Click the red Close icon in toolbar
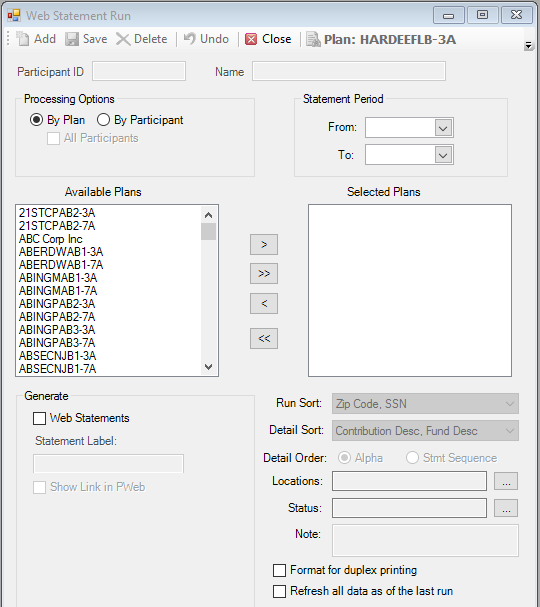Screen dimensions: 540x607 (x=251, y=39)
